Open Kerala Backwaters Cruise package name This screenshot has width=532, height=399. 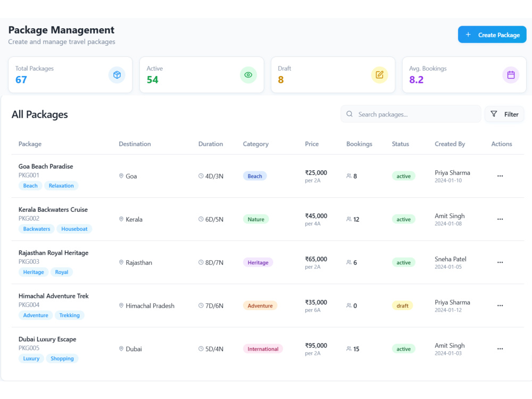[53, 209]
